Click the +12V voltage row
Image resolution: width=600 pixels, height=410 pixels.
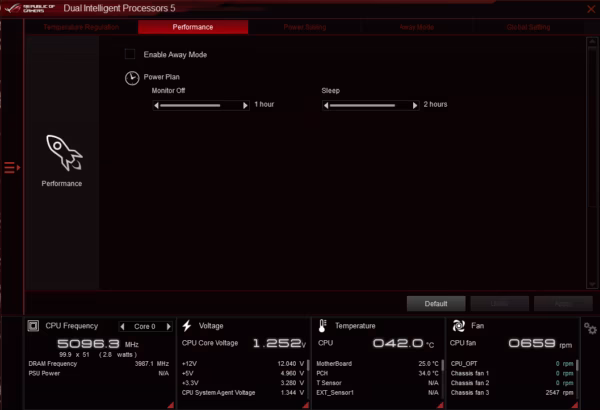(x=243, y=364)
